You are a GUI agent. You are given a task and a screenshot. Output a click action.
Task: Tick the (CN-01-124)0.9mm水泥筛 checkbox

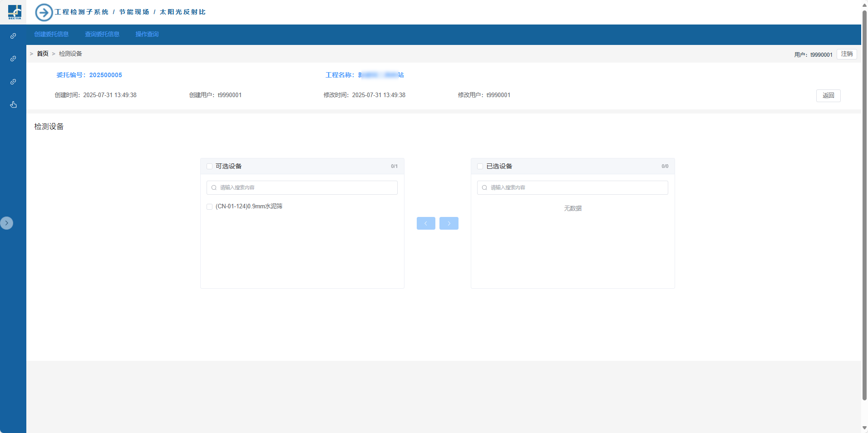[209, 207]
